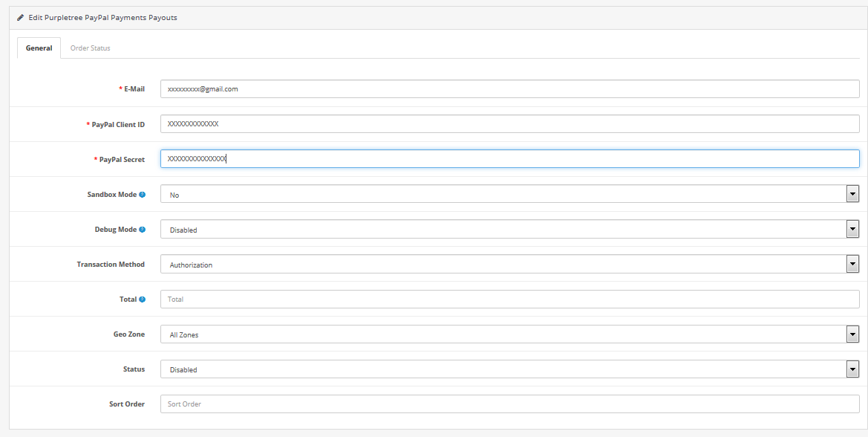Click the Status label

pos(134,369)
